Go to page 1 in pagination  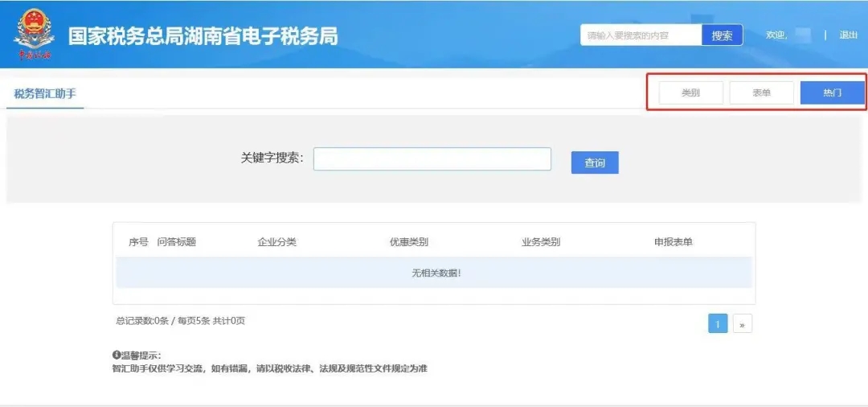pyautogui.click(x=718, y=324)
